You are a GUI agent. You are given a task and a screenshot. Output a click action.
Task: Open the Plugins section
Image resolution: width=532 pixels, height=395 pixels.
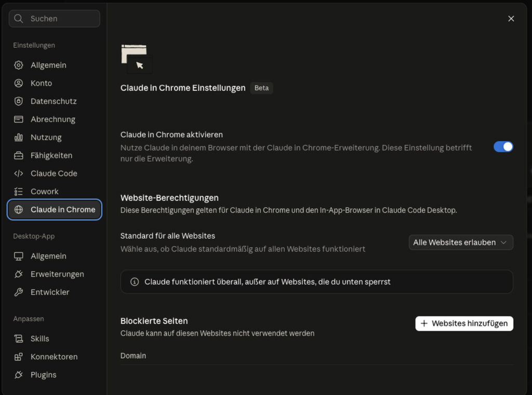[x=54, y=375]
